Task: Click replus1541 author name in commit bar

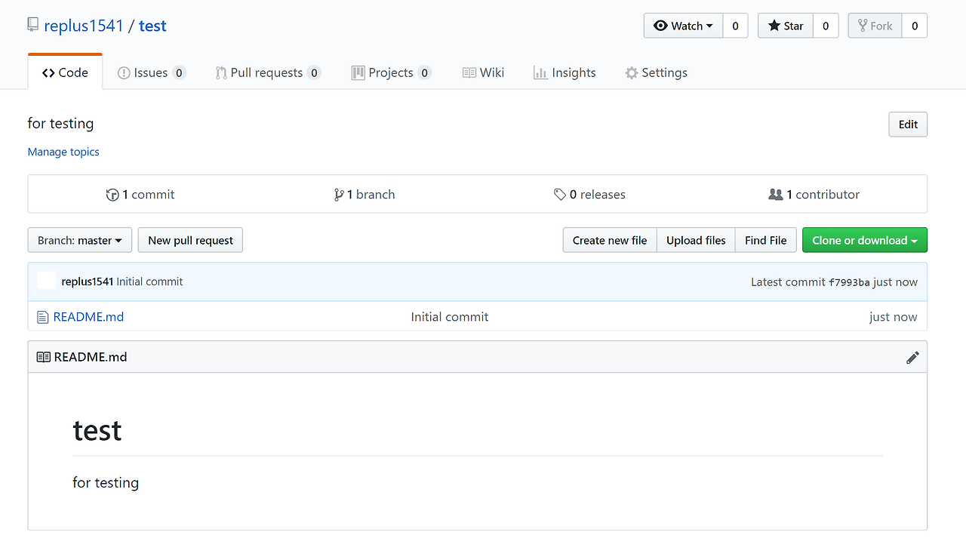Action: (x=88, y=282)
